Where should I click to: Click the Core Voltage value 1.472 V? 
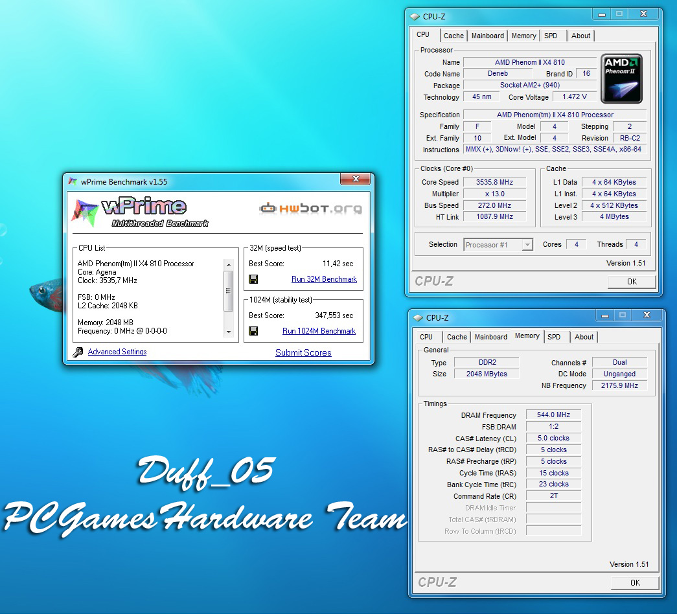tap(574, 97)
